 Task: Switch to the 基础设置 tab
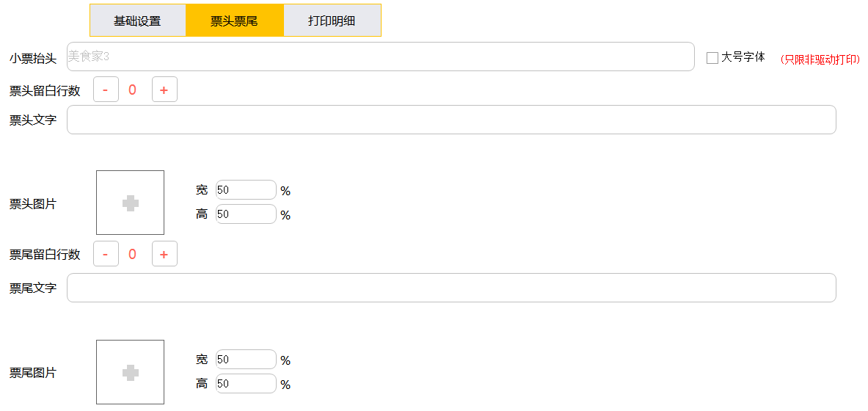(x=137, y=21)
